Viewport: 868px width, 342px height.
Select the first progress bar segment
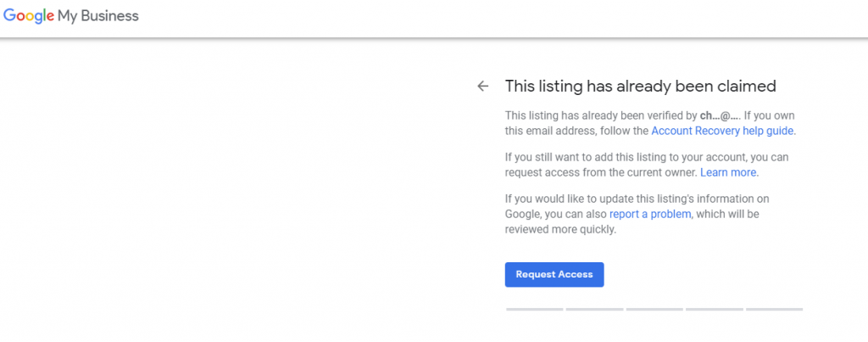pyautogui.click(x=534, y=309)
